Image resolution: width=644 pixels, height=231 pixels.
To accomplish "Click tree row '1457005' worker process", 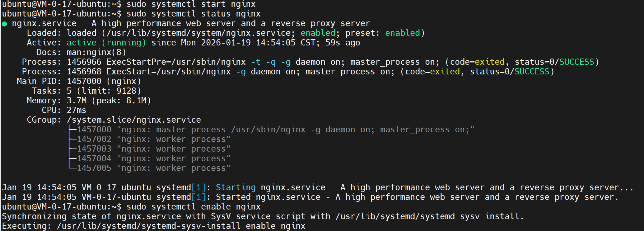I will coord(154,168).
